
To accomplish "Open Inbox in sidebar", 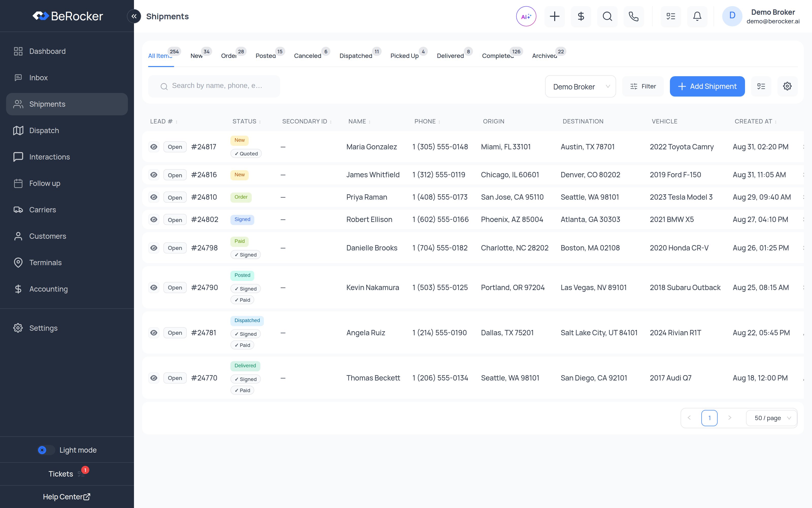I will [x=67, y=78].
